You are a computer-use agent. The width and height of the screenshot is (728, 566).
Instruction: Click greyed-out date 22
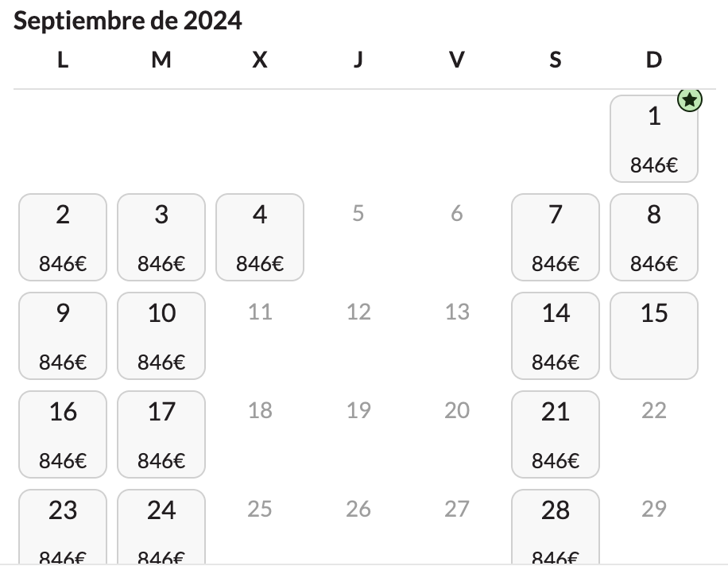pyautogui.click(x=654, y=410)
